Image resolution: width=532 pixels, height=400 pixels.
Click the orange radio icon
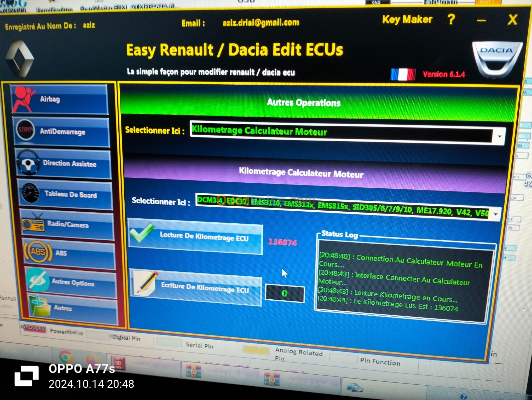33,223
